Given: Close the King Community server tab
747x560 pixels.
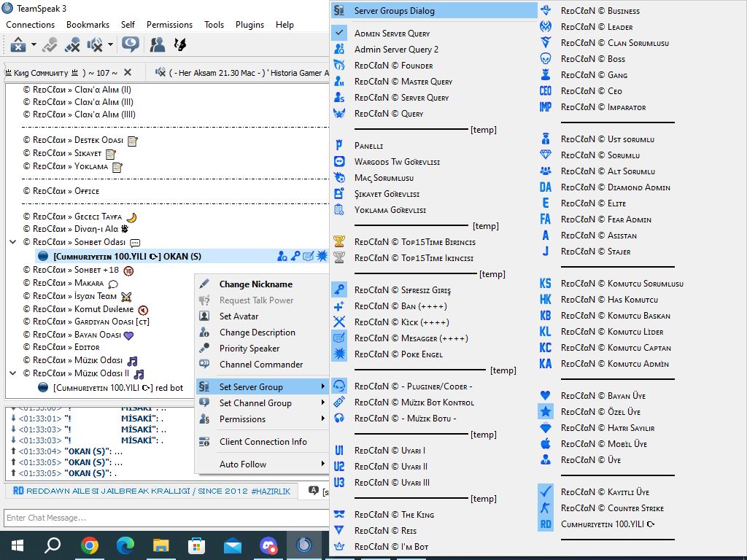Looking at the screenshot, I should (x=127, y=72).
